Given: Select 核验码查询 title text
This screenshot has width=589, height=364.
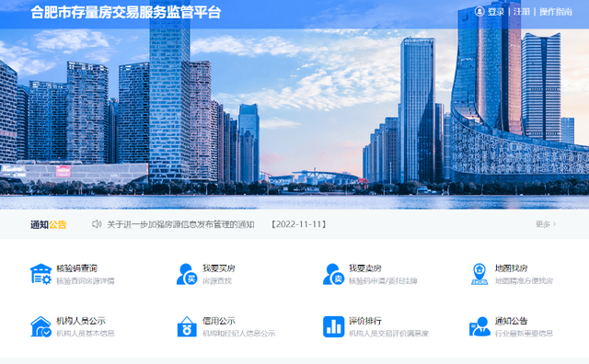Looking at the screenshot, I should pyautogui.click(x=76, y=268).
